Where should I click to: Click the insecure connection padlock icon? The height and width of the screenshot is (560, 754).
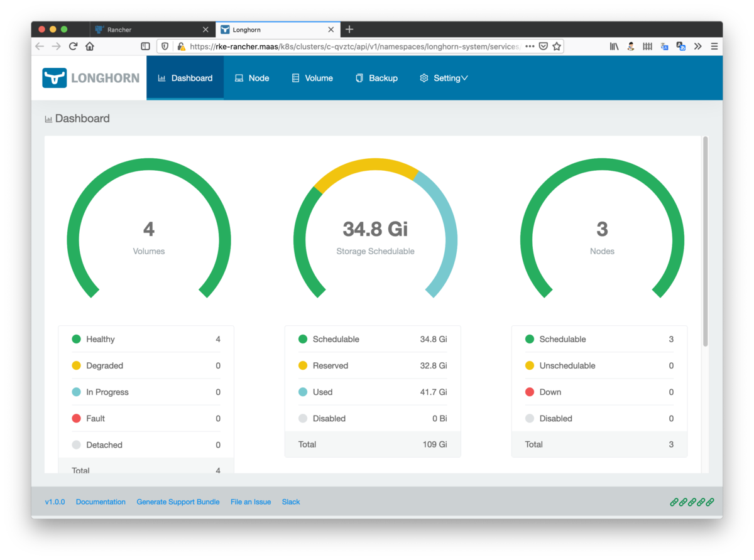click(x=181, y=46)
